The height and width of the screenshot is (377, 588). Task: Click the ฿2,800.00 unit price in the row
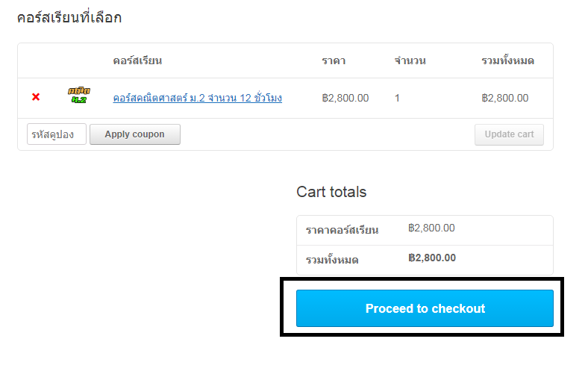(345, 99)
